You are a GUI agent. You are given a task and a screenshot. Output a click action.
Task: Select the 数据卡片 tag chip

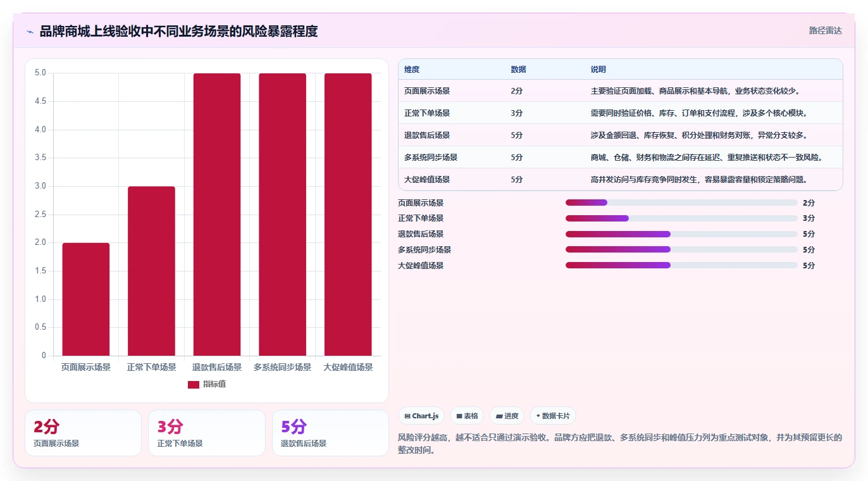point(553,416)
